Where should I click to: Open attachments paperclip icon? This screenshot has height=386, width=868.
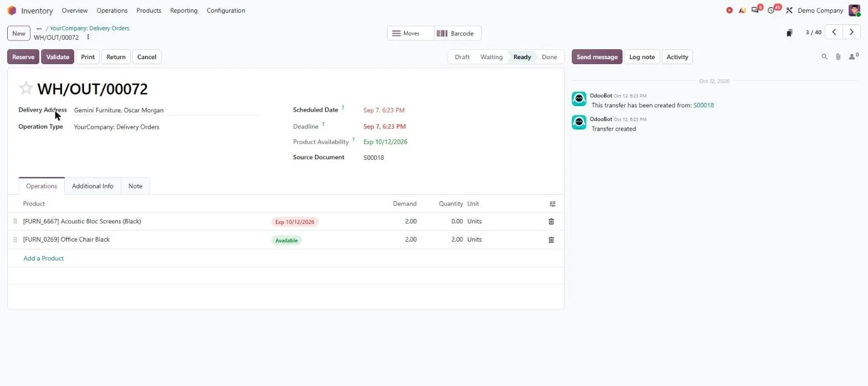pos(838,57)
